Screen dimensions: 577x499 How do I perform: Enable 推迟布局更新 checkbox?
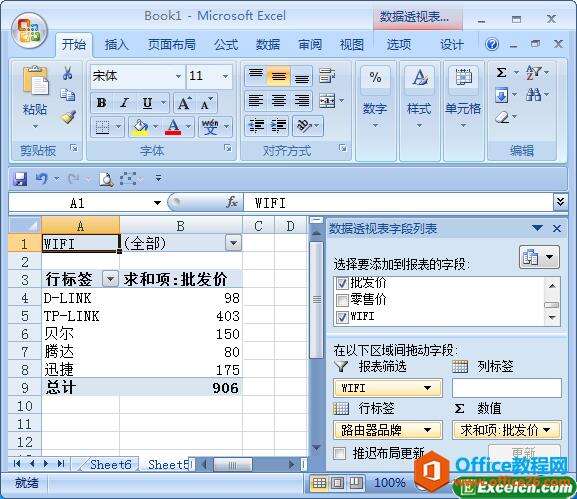tap(339, 453)
